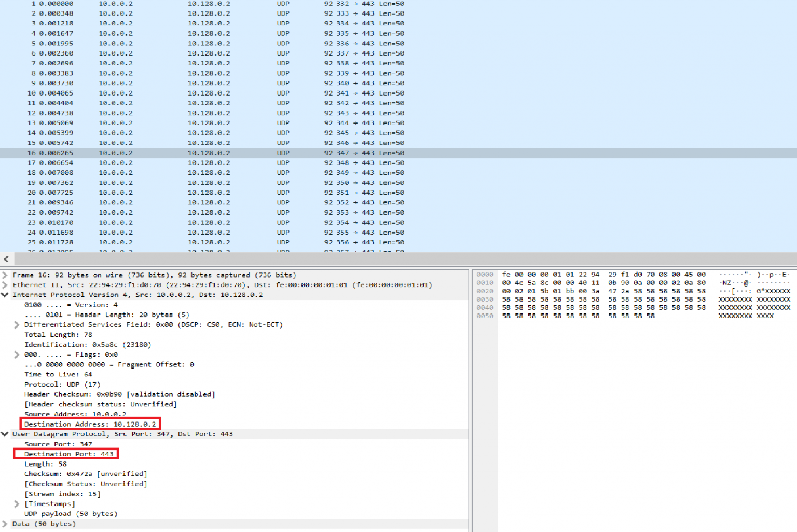Screen dimensions: 797x532
Task: Select the Stream index: 15 line
Action: [x=63, y=494]
